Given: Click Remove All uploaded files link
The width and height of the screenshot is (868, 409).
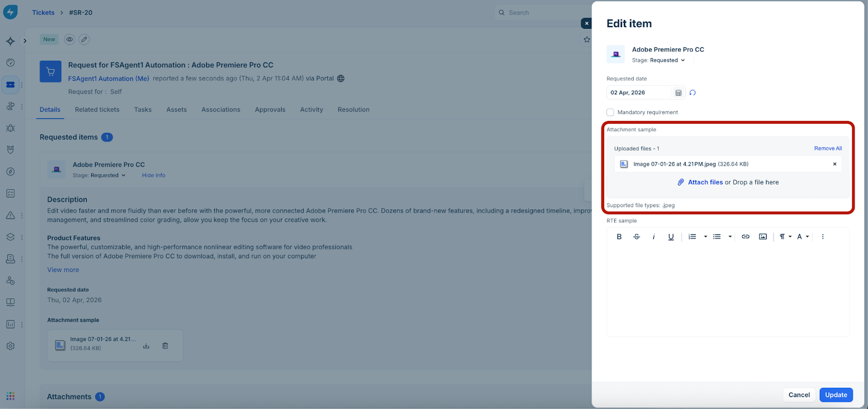Looking at the screenshot, I should pyautogui.click(x=828, y=148).
